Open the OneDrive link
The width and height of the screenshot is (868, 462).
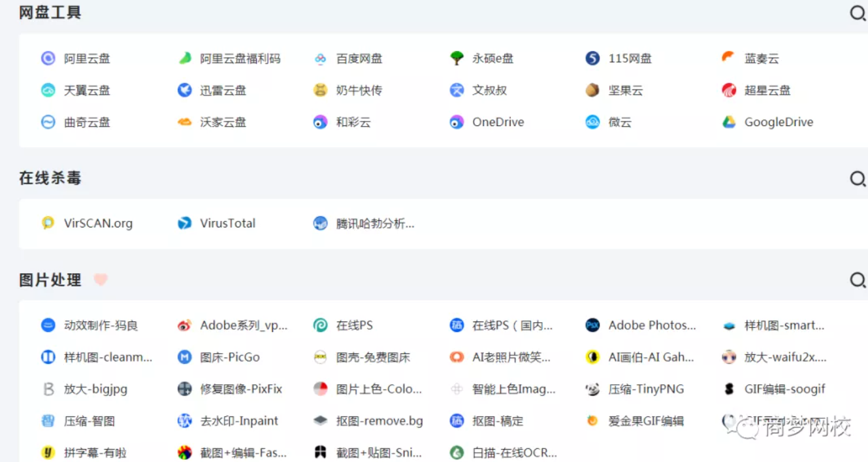click(498, 122)
